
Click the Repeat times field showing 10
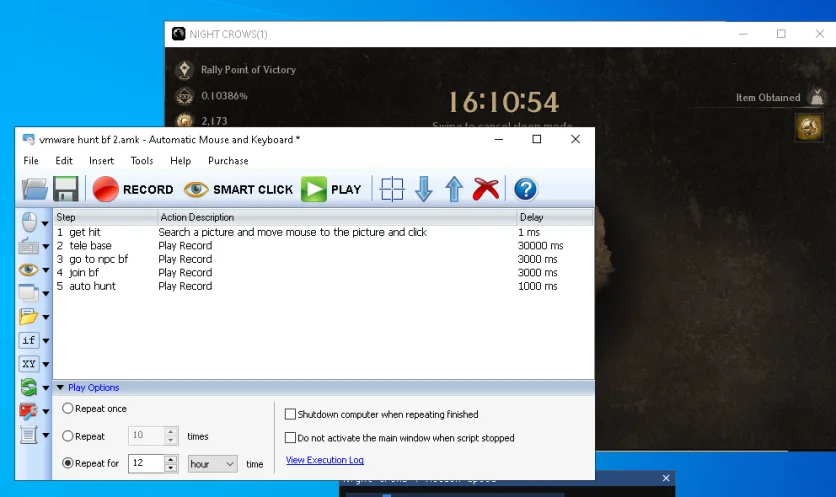[x=146, y=436]
